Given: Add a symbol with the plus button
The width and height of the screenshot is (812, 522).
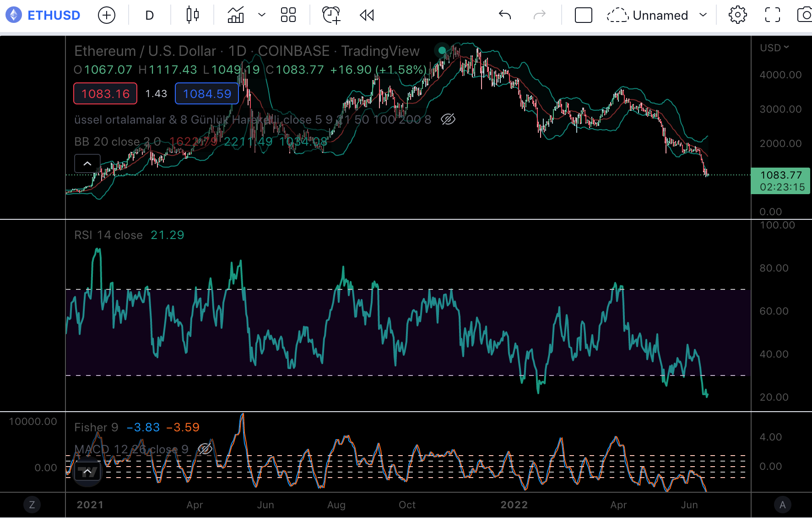Looking at the screenshot, I should [x=106, y=15].
